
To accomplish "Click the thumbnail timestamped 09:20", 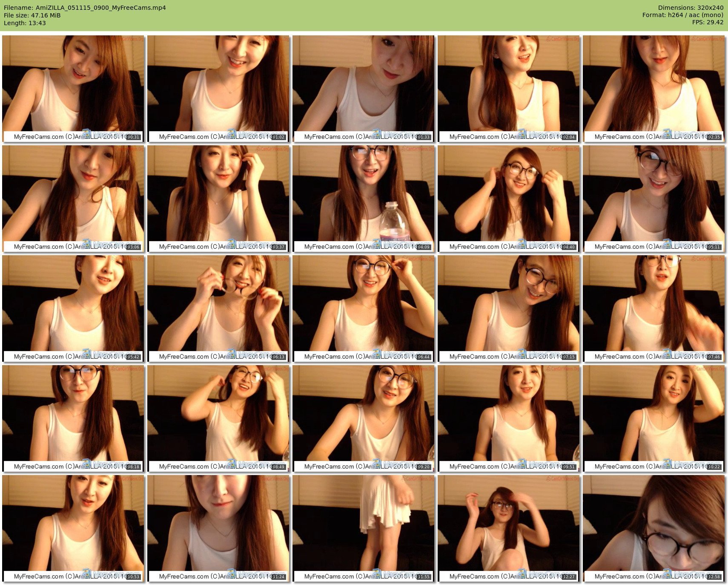I will pyautogui.click(x=363, y=418).
